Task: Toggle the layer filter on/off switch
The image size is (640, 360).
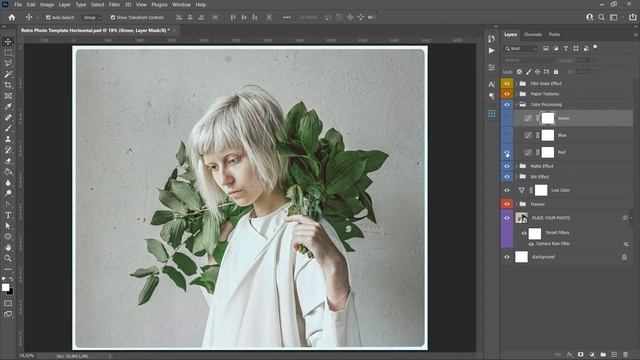Action: [x=595, y=47]
